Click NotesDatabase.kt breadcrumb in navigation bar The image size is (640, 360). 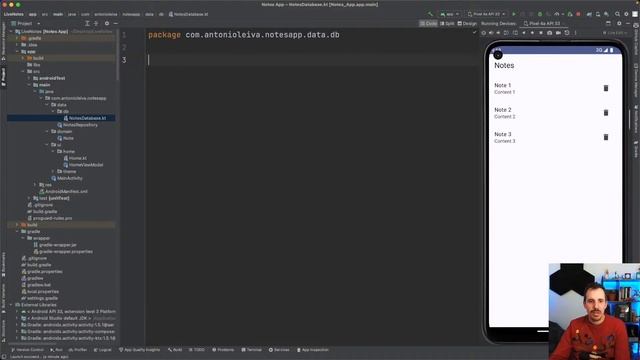188,14
